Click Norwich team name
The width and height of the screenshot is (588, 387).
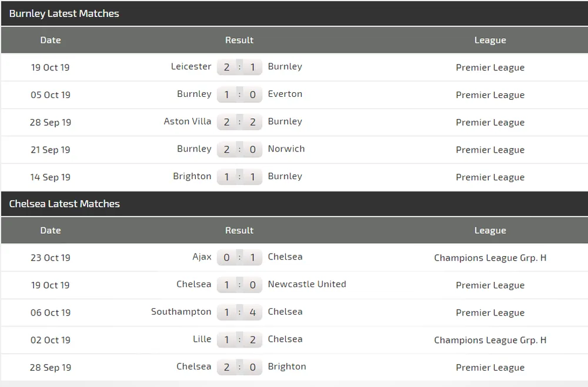point(286,149)
